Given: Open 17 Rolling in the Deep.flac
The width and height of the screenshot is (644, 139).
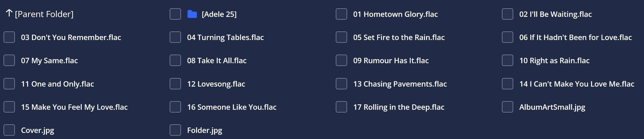Looking at the screenshot, I should tap(399, 107).
